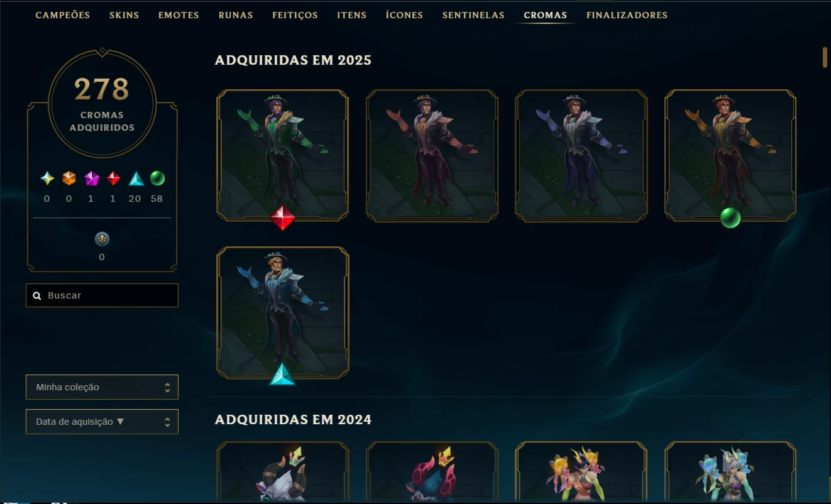Open the Sentinelas tab
The width and height of the screenshot is (831, 504).
tap(473, 15)
